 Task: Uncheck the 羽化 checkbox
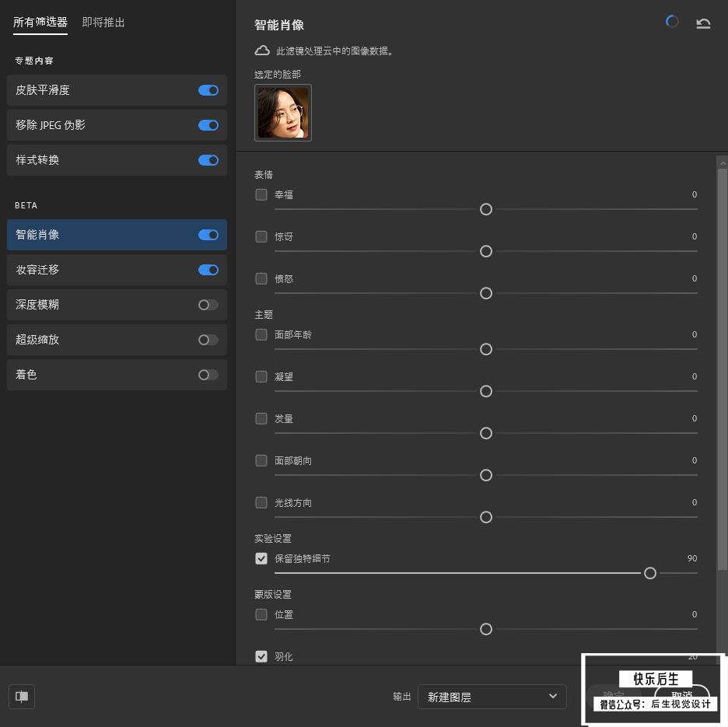(x=261, y=656)
